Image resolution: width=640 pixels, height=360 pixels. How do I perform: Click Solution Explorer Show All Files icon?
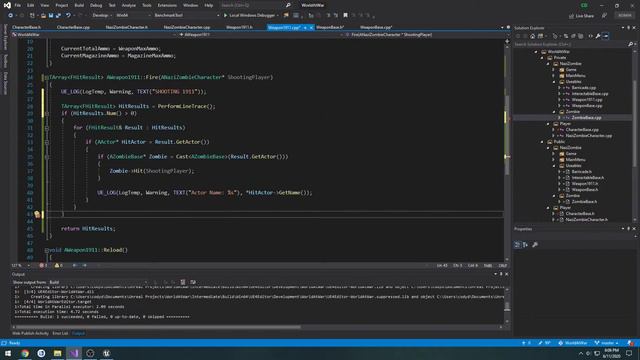(x=581, y=36)
